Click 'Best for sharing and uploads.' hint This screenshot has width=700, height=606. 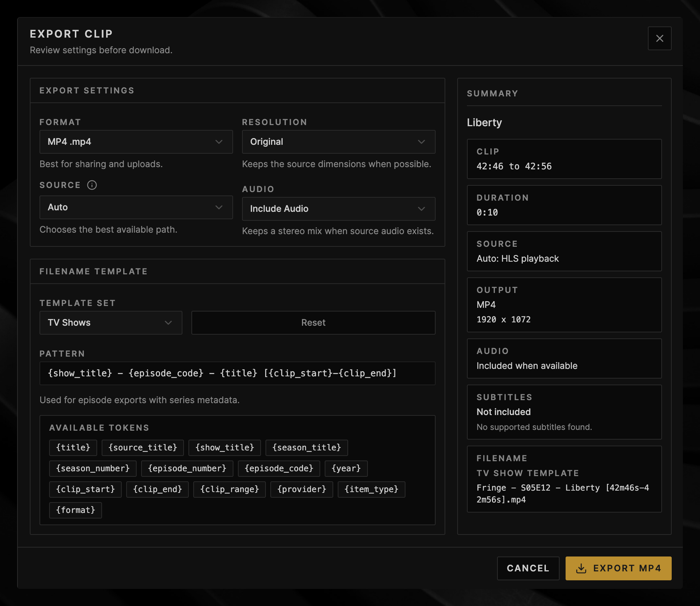(x=101, y=164)
